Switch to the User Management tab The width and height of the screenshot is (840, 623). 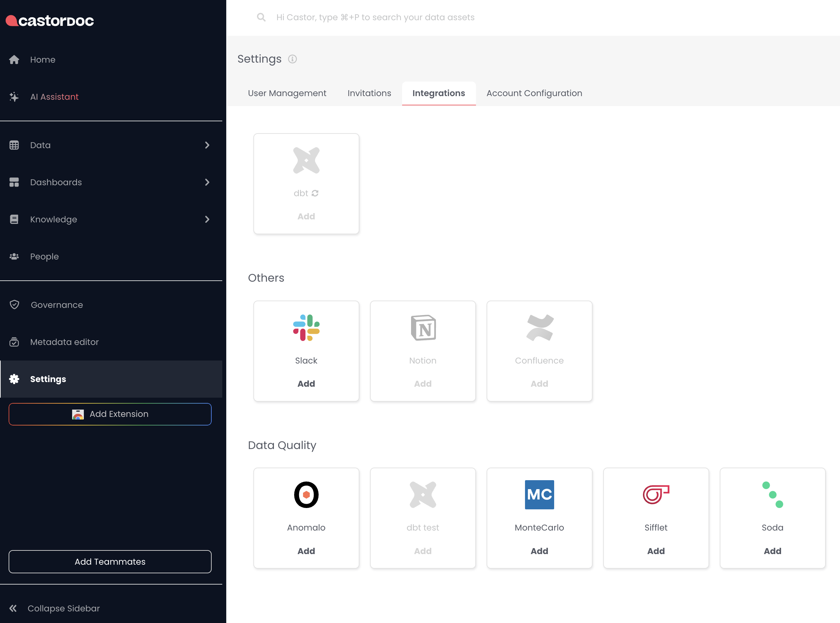(287, 93)
